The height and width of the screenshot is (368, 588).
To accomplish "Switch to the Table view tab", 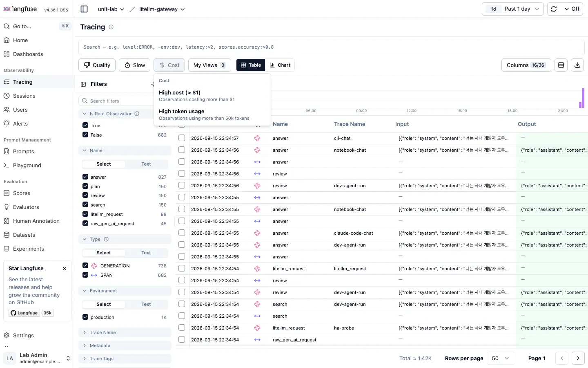I will [251, 65].
